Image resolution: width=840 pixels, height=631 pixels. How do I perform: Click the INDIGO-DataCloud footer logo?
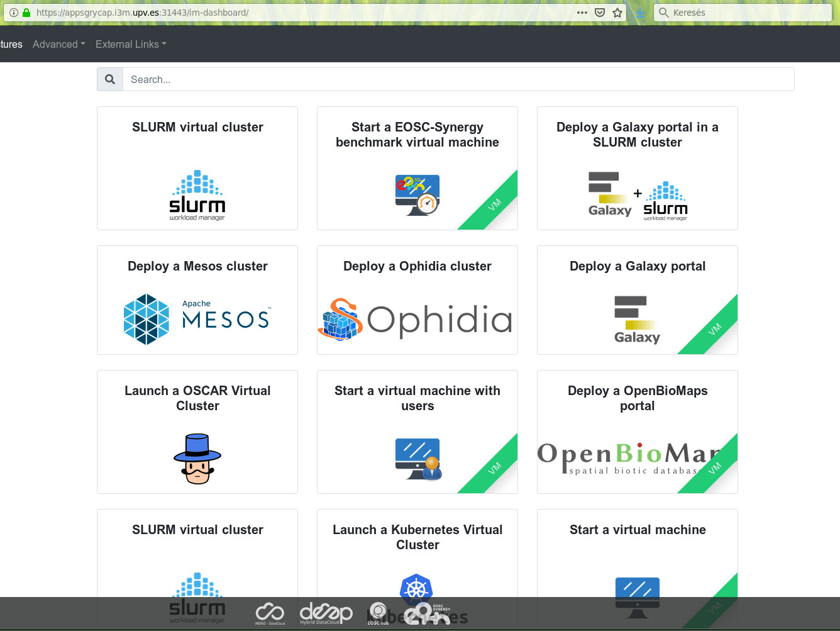click(269, 613)
